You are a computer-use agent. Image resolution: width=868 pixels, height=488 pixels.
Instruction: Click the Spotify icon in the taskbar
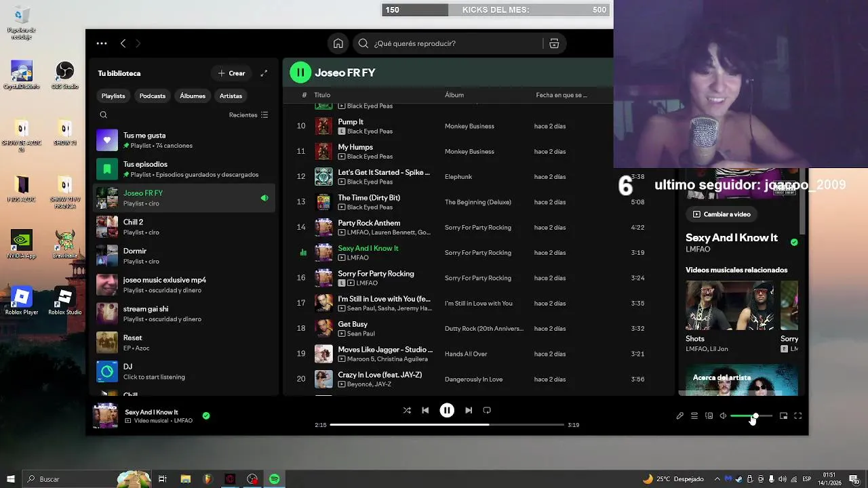click(274, 479)
